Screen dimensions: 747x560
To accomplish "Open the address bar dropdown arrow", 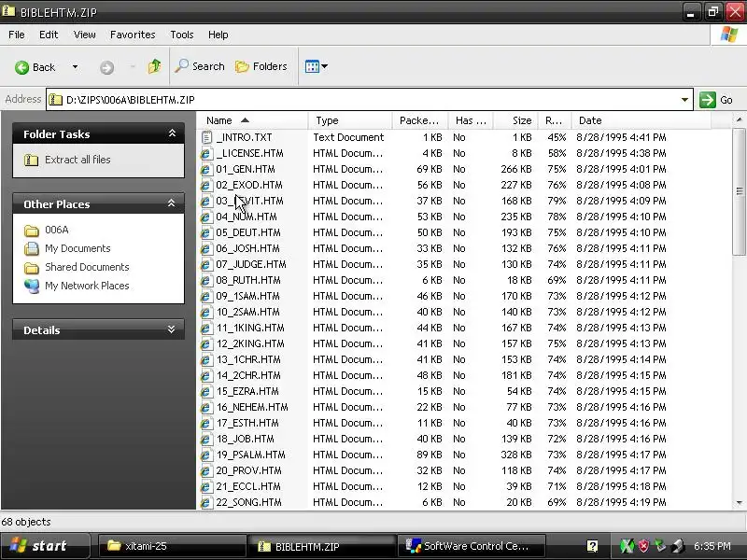I will pos(684,100).
